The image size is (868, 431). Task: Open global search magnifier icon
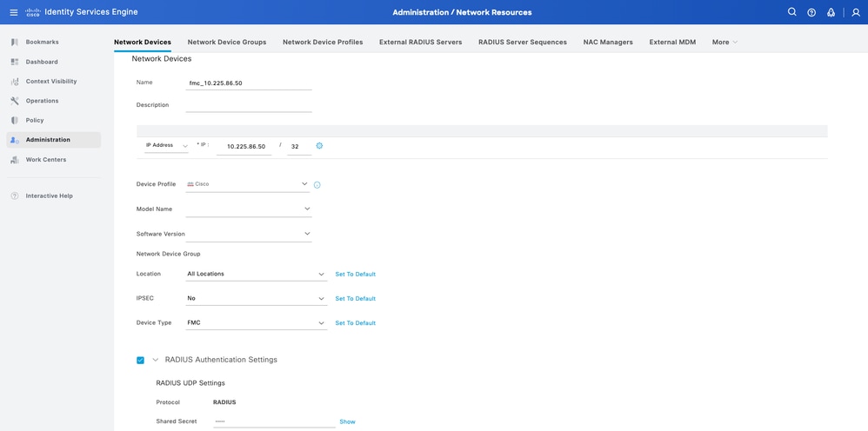[x=791, y=12]
